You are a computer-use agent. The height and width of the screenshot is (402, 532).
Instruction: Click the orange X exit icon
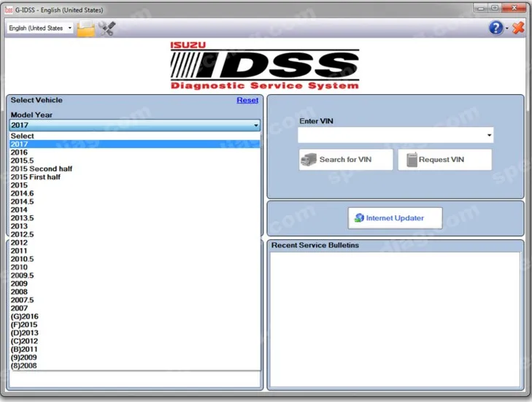coord(518,28)
